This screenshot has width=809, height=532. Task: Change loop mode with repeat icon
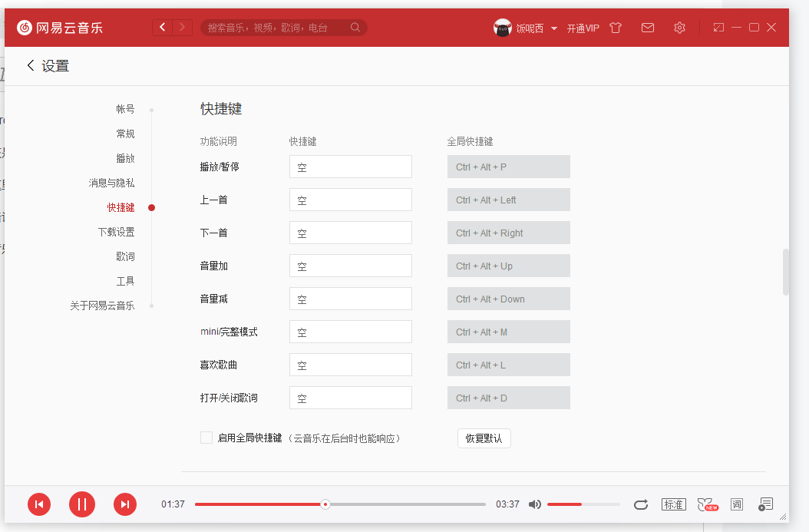click(x=641, y=504)
